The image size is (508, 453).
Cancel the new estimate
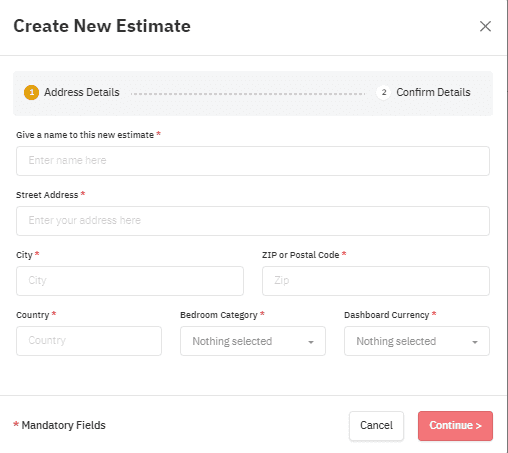click(x=377, y=426)
